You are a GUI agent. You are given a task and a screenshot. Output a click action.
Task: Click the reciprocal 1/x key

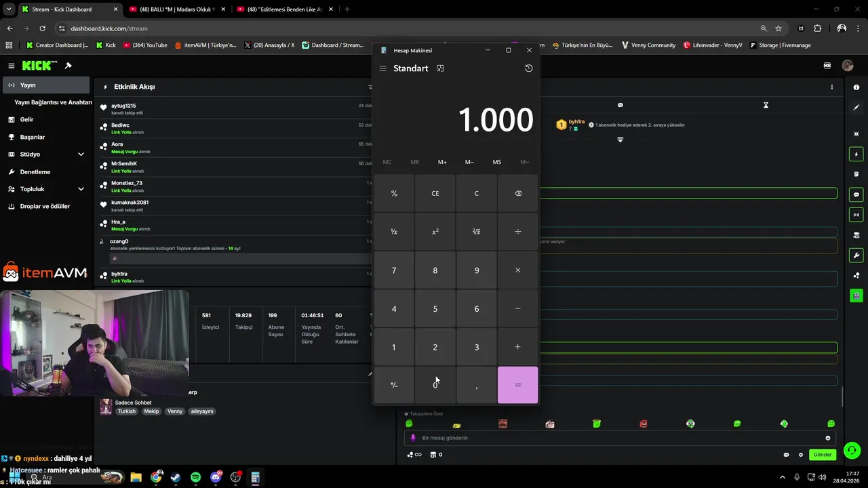[394, 232]
